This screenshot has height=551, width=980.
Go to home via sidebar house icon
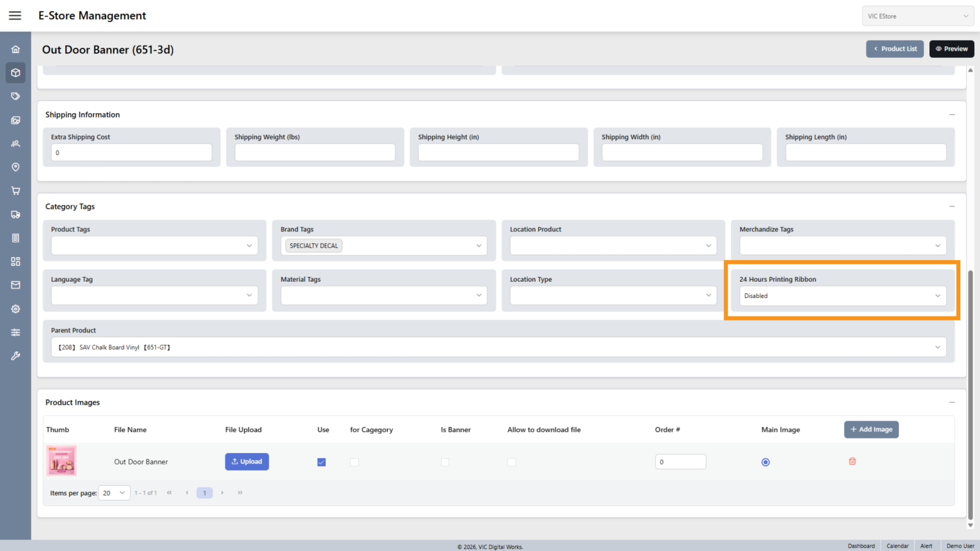[x=16, y=50]
